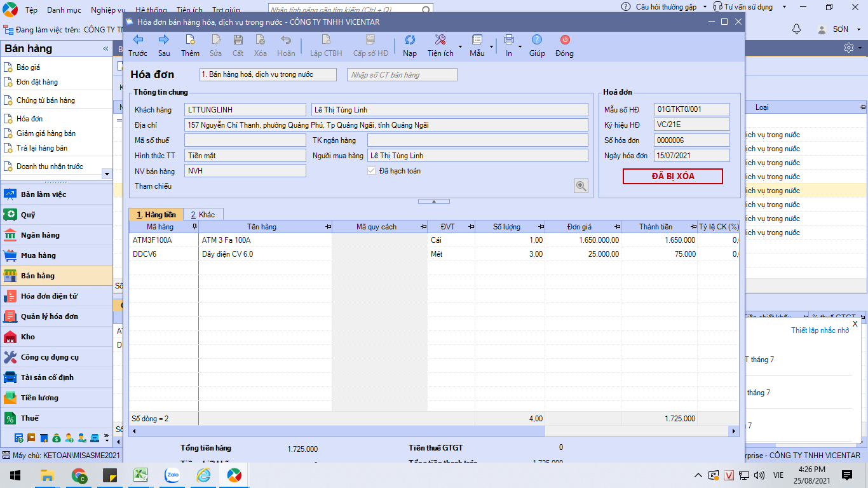Screen dimensions: 868x488
Task: Click the Số hóa đơn field 0000006
Action: [x=692, y=140]
